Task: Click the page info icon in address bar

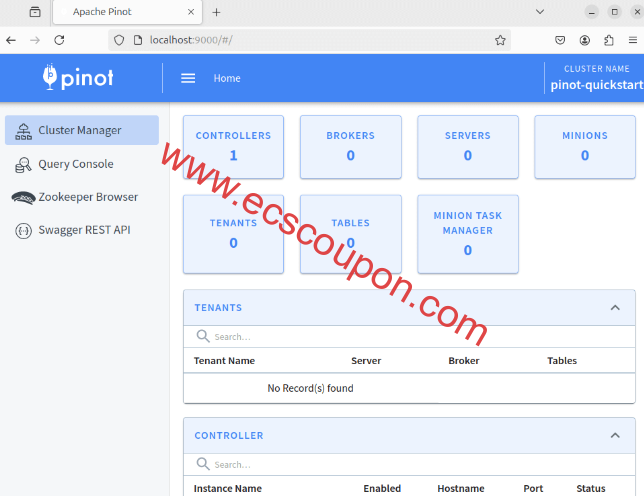Action: [x=138, y=40]
